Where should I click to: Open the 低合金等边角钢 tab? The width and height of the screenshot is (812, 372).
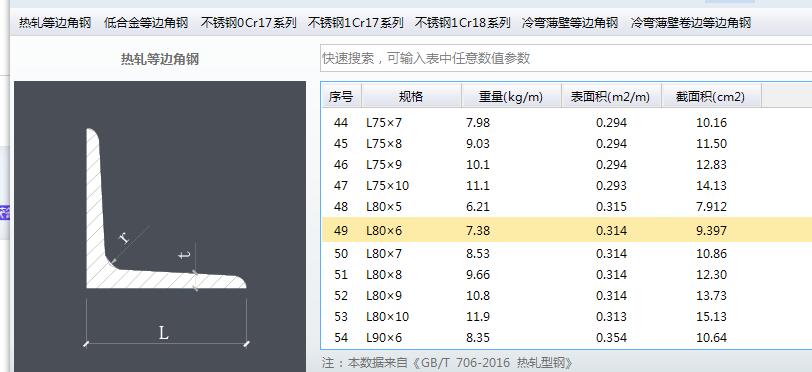click(146, 23)
